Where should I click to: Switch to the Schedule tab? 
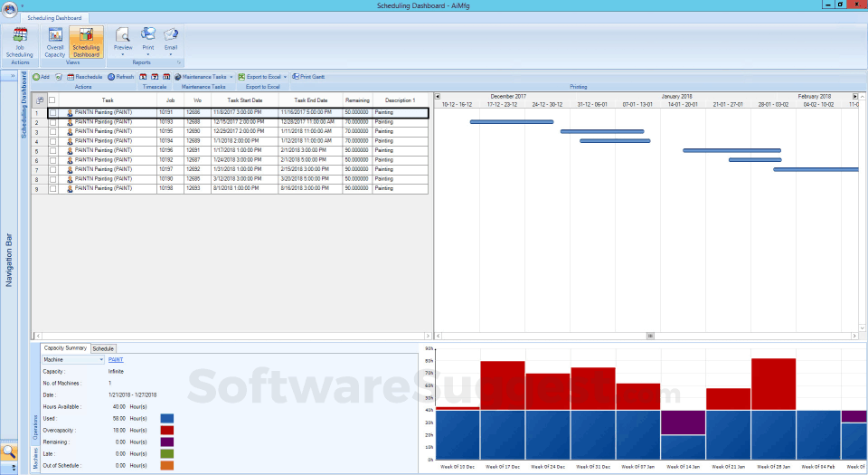[x=103, y=347]
